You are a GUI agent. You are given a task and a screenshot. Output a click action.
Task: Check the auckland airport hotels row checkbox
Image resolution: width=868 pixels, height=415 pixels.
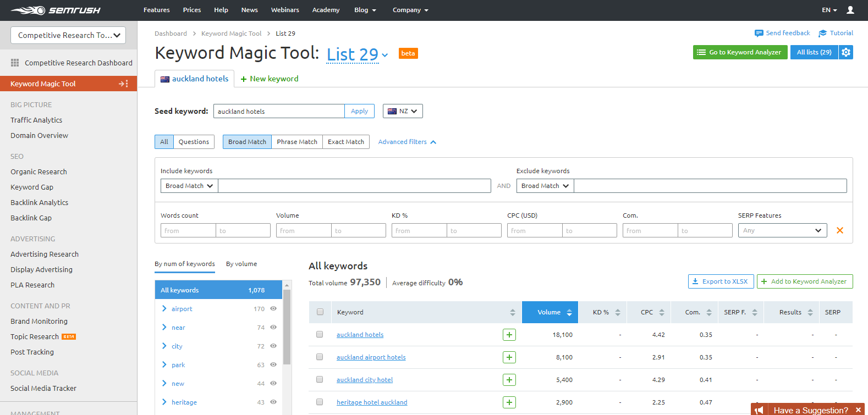click(x=320, y=357)
